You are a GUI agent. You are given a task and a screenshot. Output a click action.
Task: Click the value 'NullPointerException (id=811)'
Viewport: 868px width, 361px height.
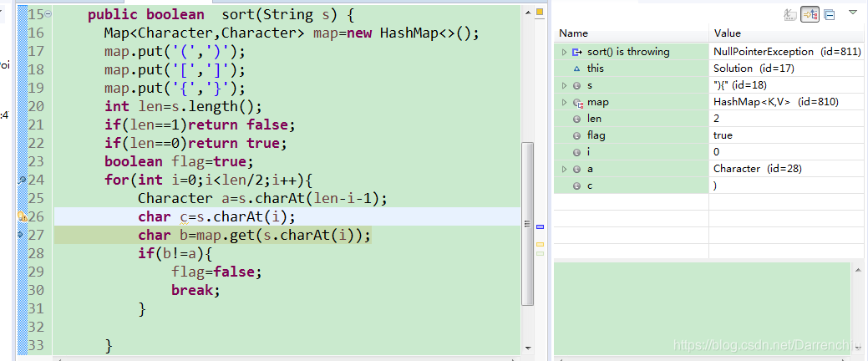[787, 52]
